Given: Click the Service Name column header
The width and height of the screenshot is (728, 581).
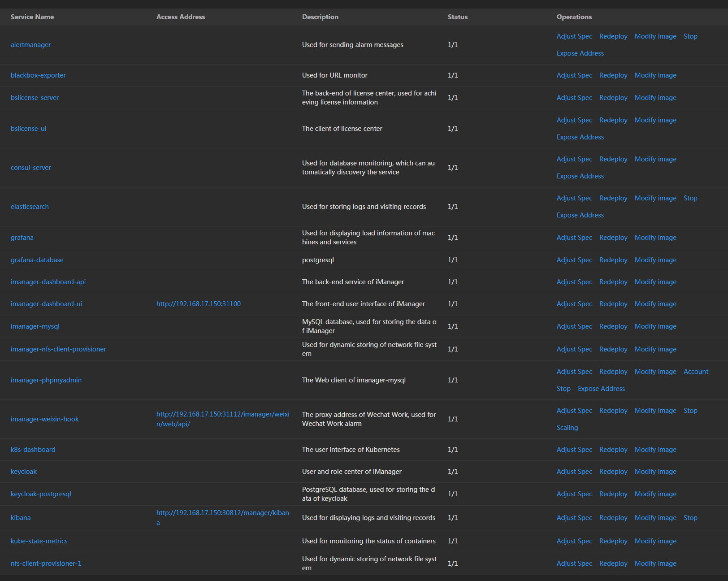Looking at the screenshot, I should coord(32,17).
